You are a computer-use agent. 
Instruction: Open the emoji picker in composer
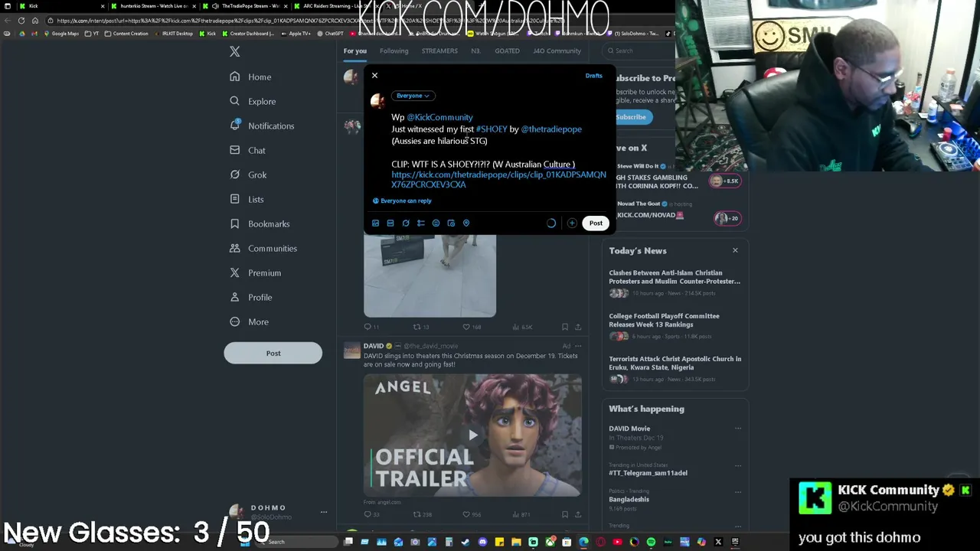(x=436, y=223)
